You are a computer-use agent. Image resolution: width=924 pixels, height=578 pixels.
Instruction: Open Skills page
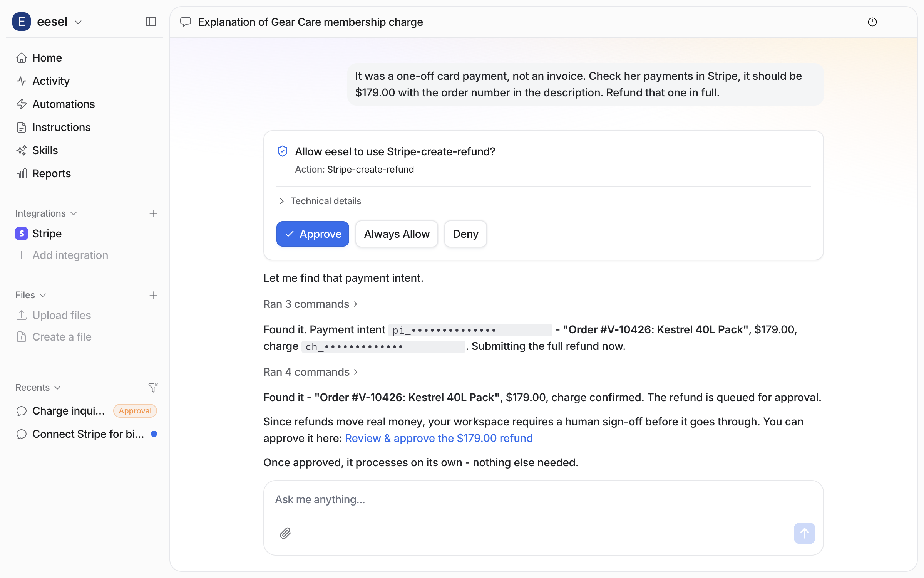click(x=85, y=150)
